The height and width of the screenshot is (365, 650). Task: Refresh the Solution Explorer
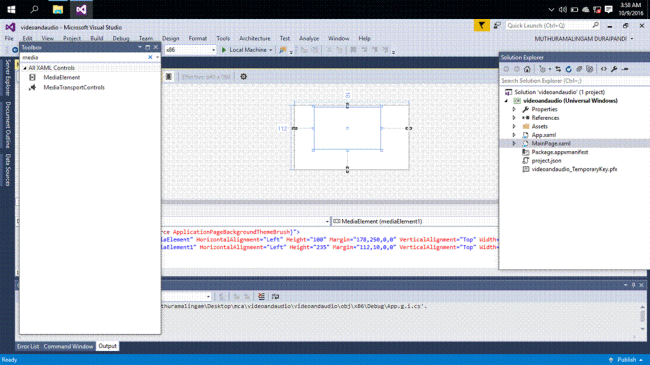(569, 69)
